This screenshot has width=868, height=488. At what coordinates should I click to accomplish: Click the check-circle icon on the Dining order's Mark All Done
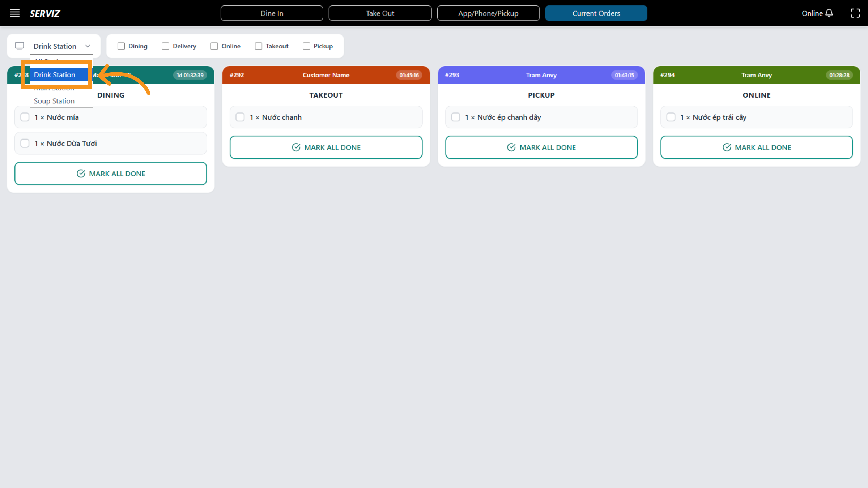click(81, 174)
